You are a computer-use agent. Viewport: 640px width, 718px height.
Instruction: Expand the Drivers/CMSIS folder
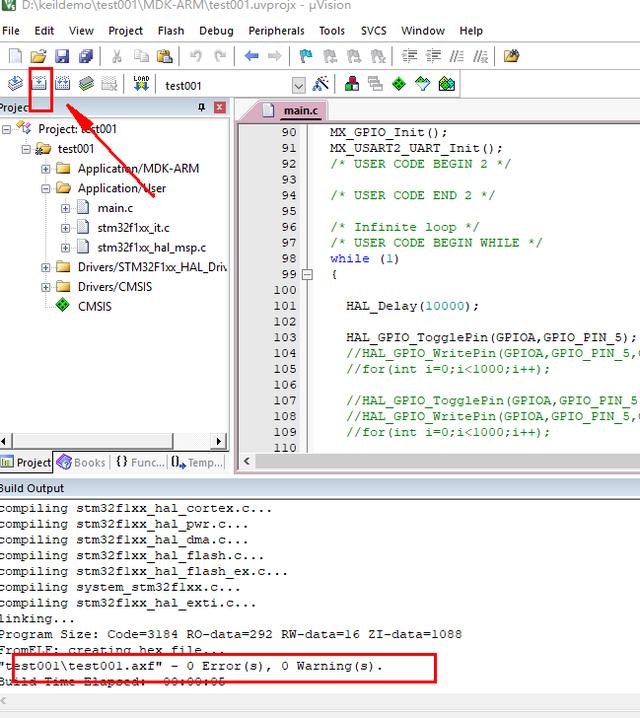click(x=46, y=287)
